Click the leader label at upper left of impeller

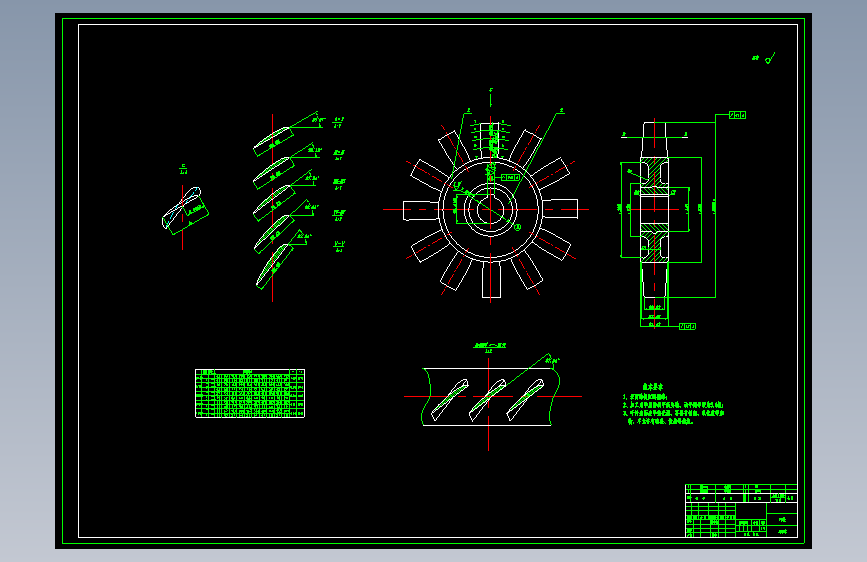[468, 111]
